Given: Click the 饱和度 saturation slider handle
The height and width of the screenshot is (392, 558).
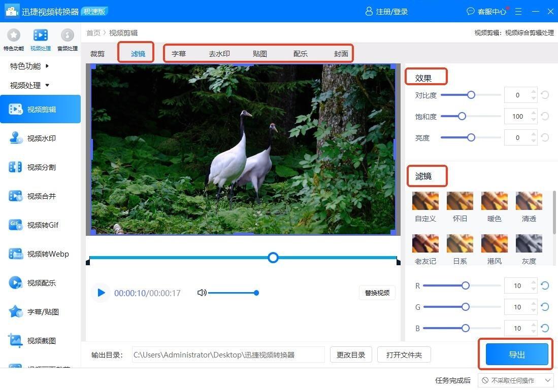Looking at the screenshot, I should coord(462,116).
